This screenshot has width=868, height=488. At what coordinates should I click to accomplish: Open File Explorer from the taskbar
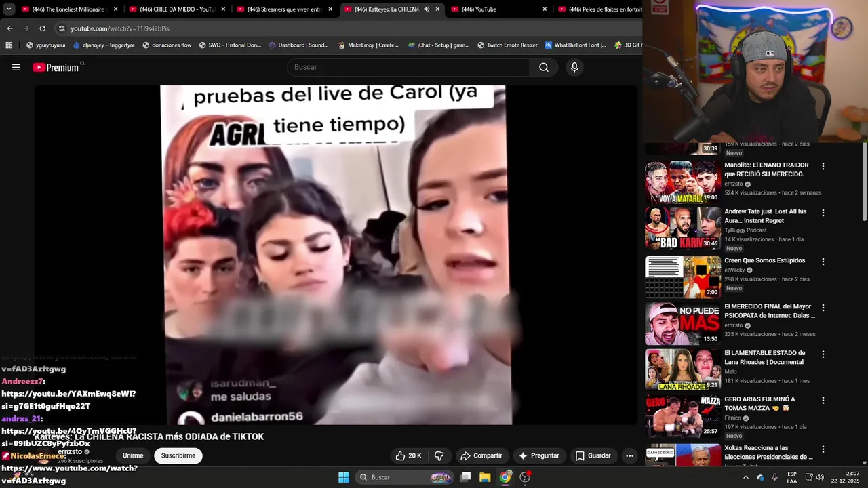point(485,477)
